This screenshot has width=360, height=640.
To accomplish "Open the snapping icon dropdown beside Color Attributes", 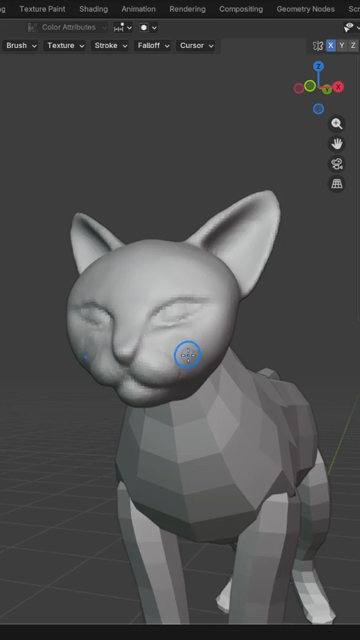I will pos(123,27).
